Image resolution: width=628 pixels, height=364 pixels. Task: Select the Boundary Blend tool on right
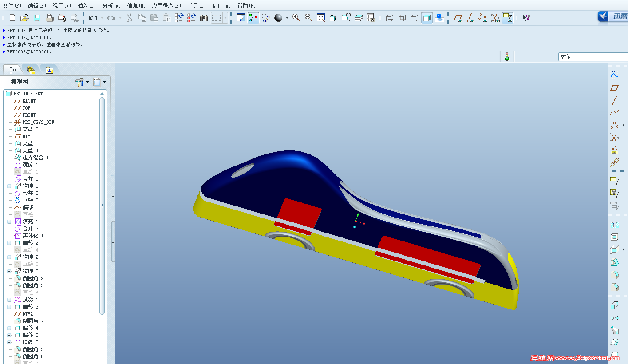[614, 342]
